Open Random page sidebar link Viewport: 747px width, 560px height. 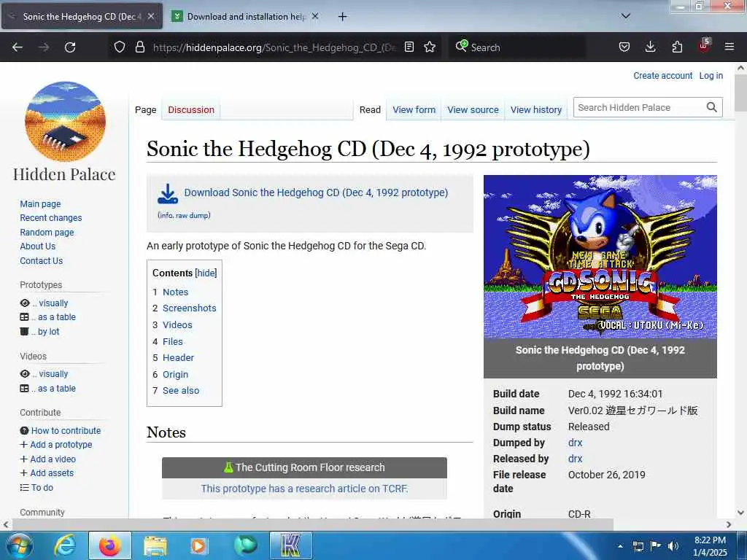click(x=47, y=233)
